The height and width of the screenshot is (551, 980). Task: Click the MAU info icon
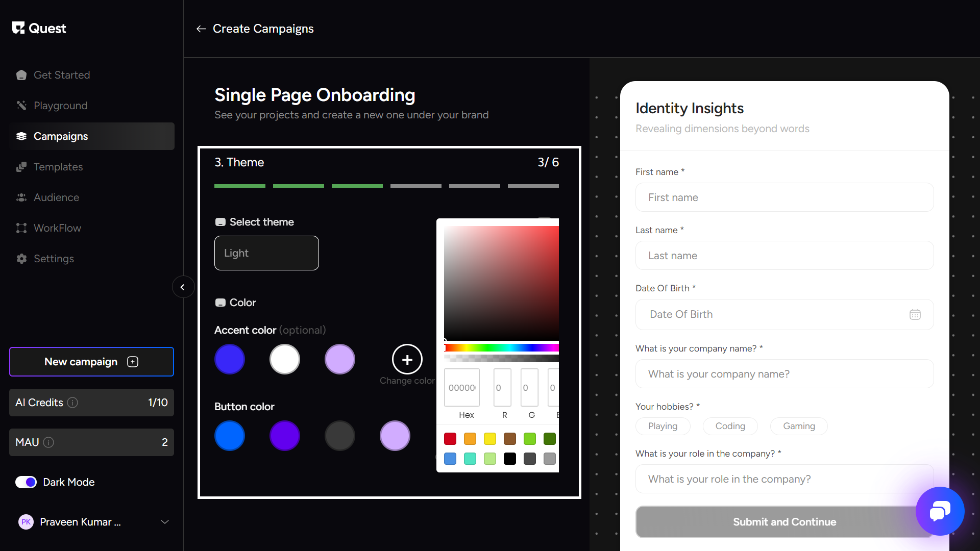coord(48,442)
